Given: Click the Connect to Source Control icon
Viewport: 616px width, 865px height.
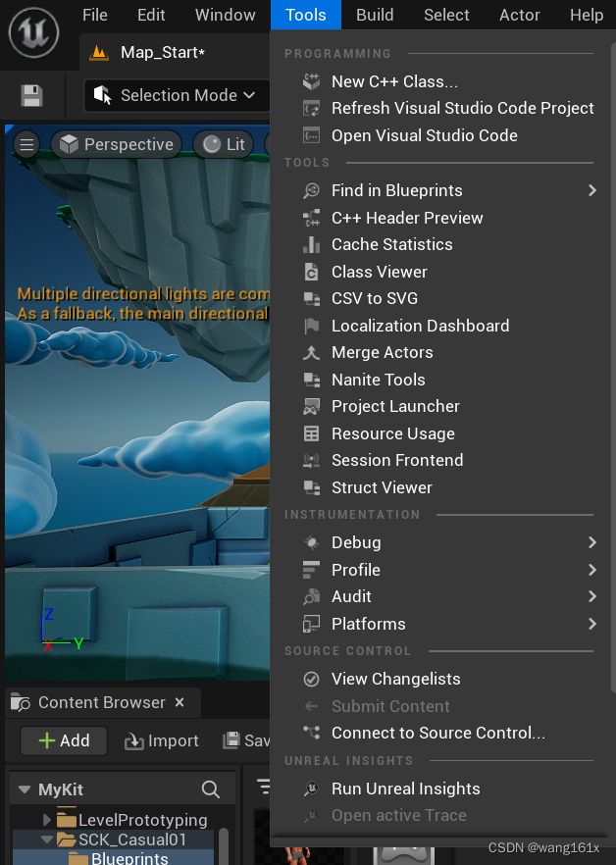Looking at the screenshot, I should pos(311,733).
